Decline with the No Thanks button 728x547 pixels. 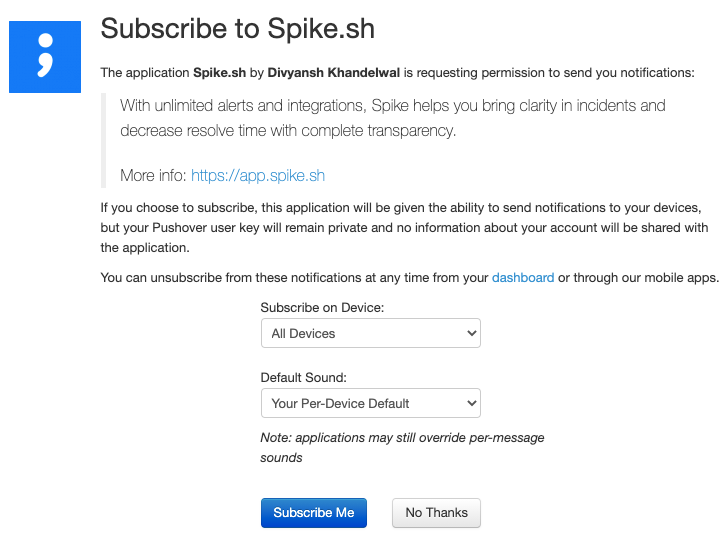[x=436, y=513]
